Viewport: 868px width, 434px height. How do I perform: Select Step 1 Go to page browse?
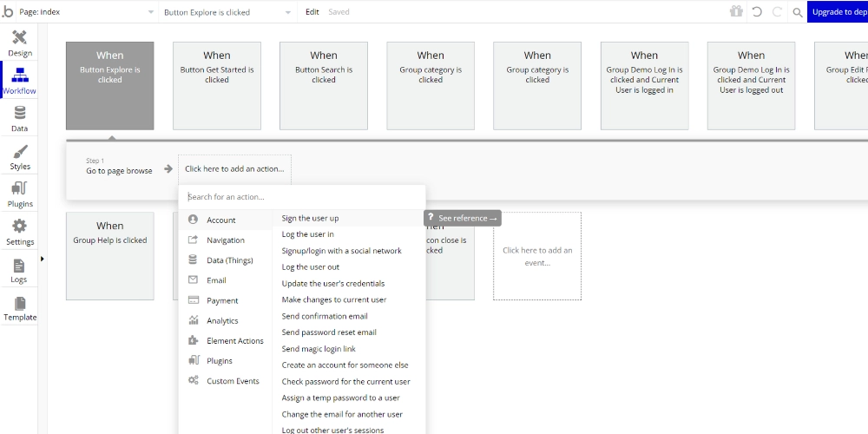tap(119, 166)
